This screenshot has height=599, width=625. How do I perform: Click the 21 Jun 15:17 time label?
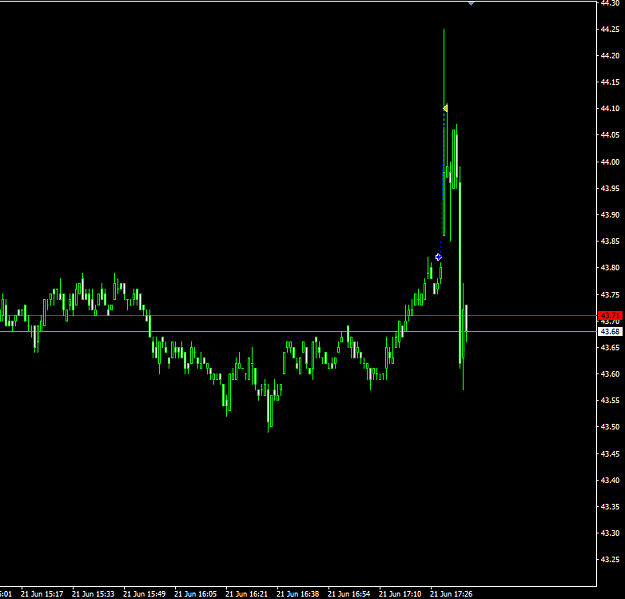click(x=42, y=594)
